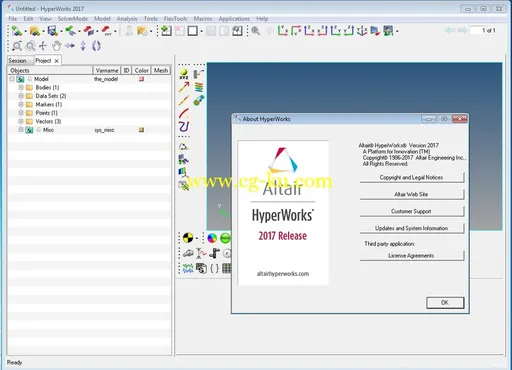Select the_model varname cell
Viewport: 512px width, 370px height.
106,79
